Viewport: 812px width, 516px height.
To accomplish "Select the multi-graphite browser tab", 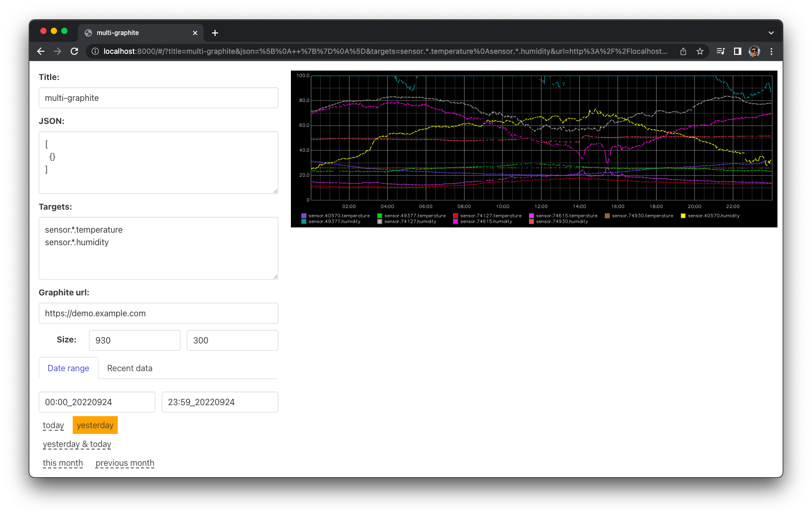I will point(141,33).
